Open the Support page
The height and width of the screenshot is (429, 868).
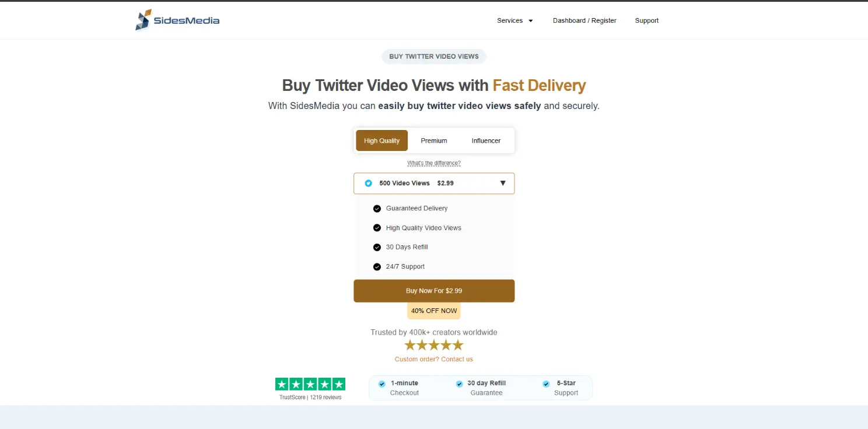click(646, 20)
